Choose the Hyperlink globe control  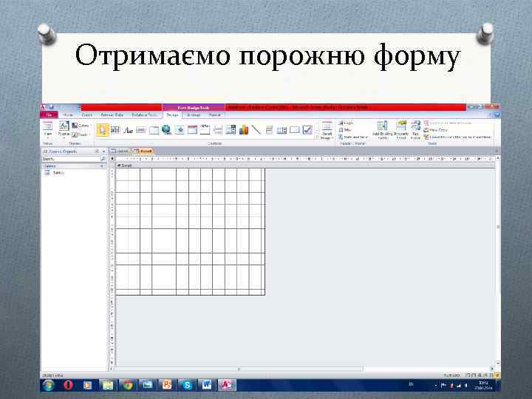pyautogui.click(x=166, y=129)
